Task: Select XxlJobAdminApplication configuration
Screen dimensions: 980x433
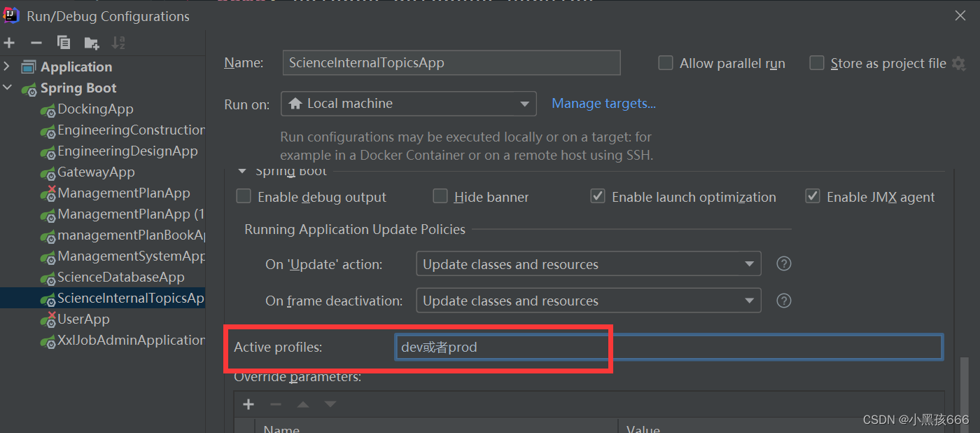Action: coord(131,340)
